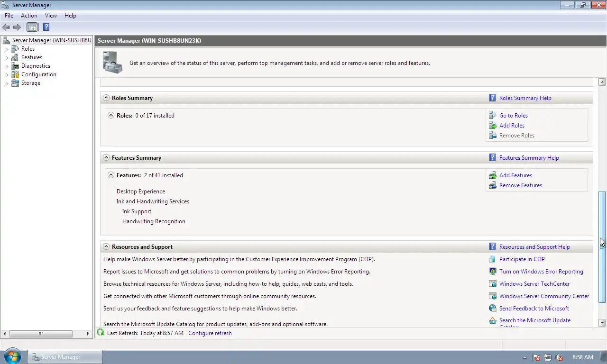Click the Storage icon in tree
Screen dimensions: 607x364
pos(15,83)
